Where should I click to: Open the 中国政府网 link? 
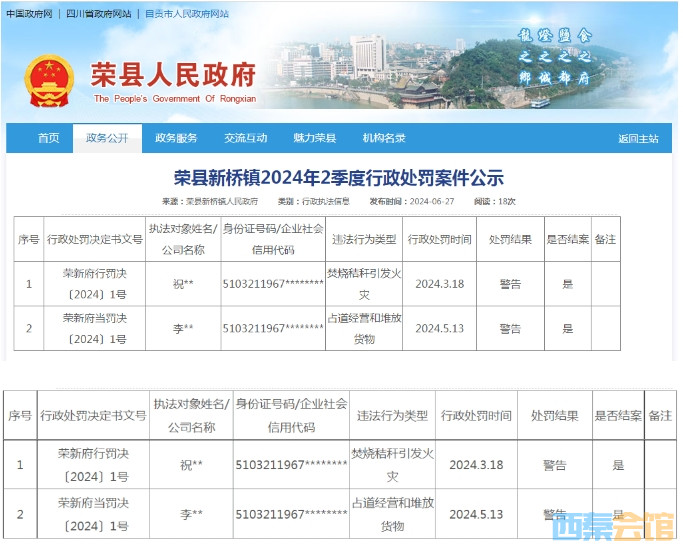point(27,14)
